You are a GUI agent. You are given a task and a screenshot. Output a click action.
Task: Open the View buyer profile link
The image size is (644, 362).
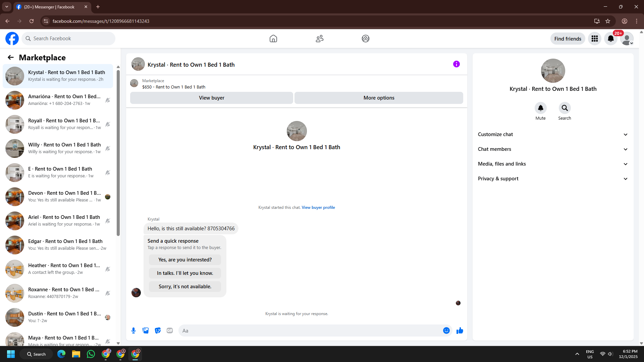[318, 207]
